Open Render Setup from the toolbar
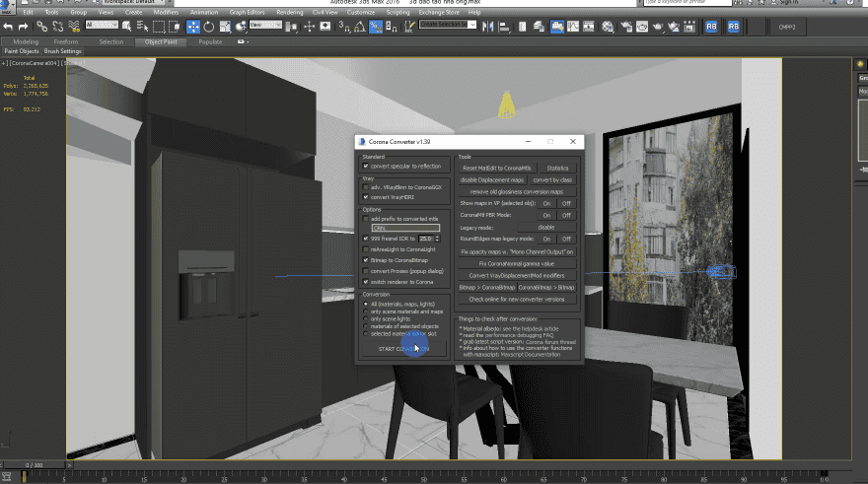 coord(626,27)
